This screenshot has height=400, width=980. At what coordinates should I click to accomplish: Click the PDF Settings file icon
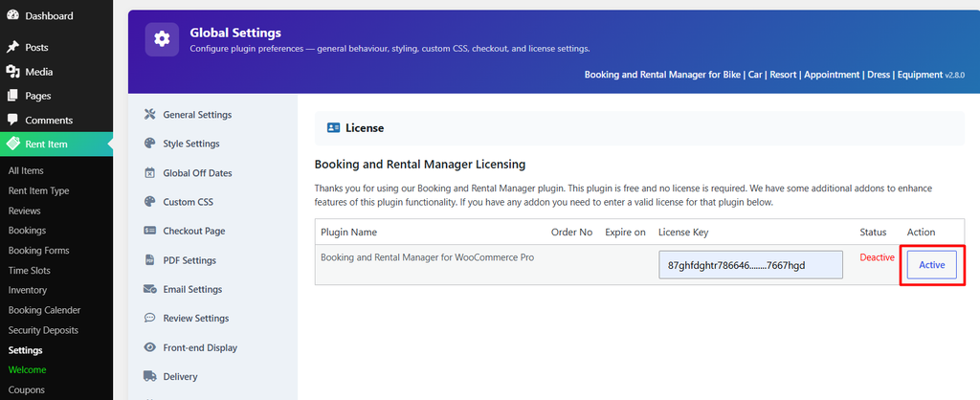click(x=149, y=260)
